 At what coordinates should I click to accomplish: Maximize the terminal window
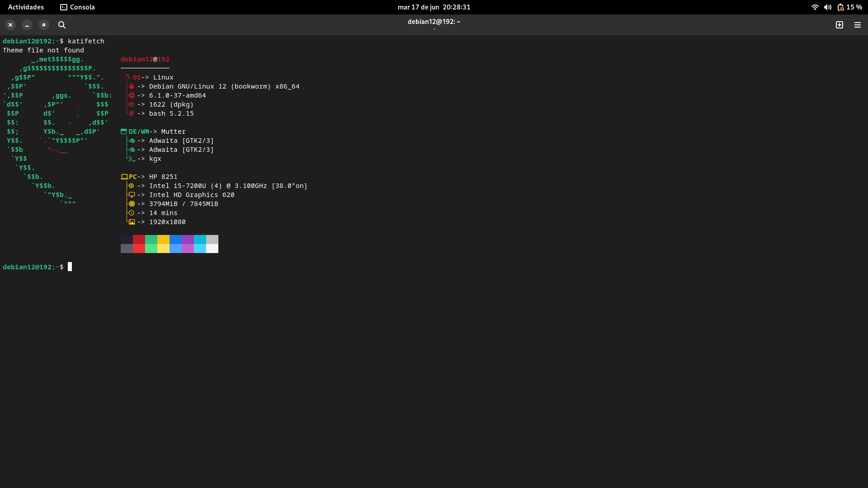tap(44, 25)
